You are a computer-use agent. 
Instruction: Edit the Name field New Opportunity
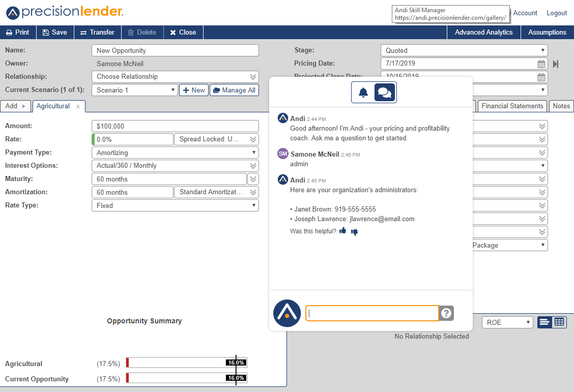175,50
